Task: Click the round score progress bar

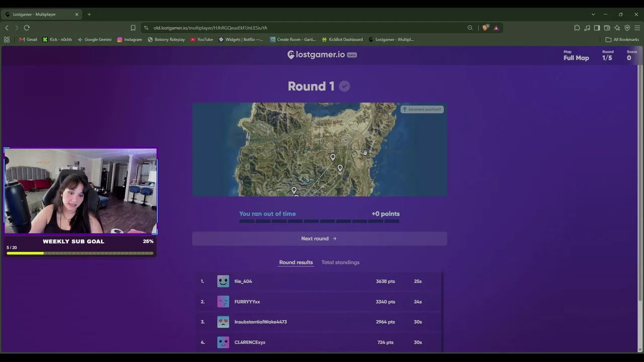Action: tap(319, 221)
